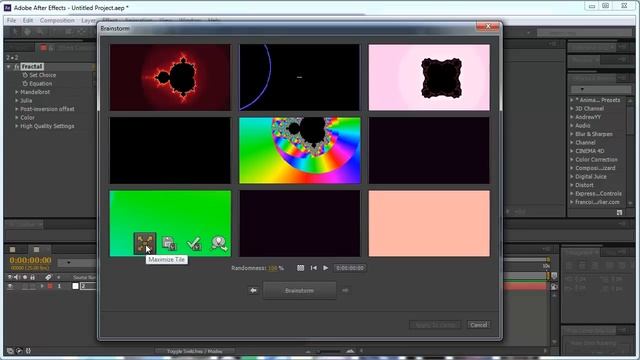This screenshot has height=360, width=640.
Task: Toggle the fx switch next to Fractal
Action: click(x=17, y=67)
